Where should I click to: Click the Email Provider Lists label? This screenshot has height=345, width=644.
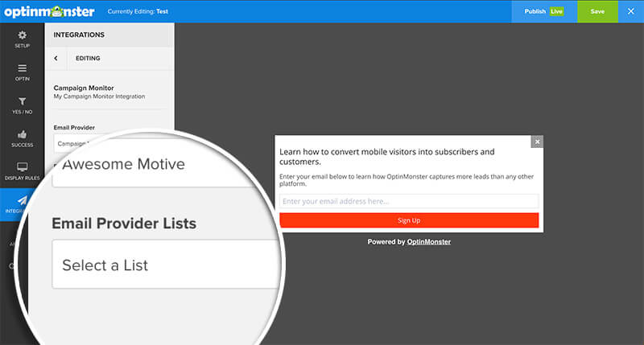pos(124,224)
